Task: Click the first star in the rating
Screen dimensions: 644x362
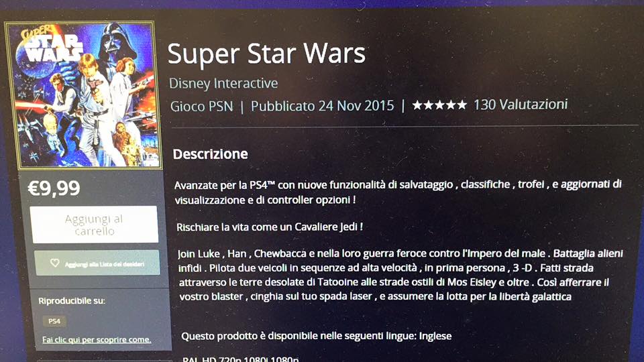Action: [x=417, y=105]
